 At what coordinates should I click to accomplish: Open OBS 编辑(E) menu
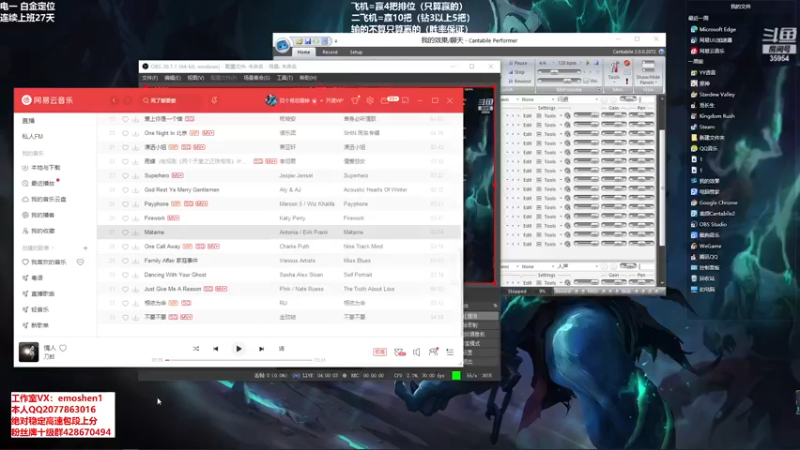click(172, 78)
